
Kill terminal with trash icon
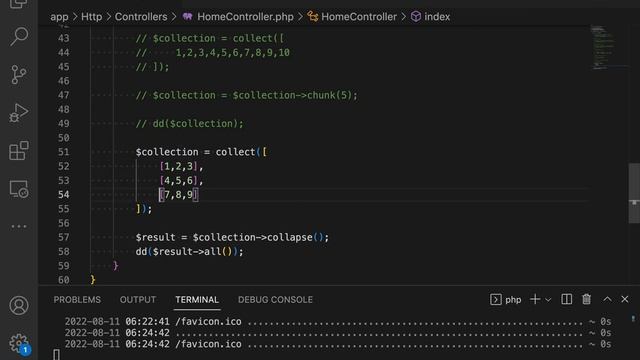click(587, 299)
